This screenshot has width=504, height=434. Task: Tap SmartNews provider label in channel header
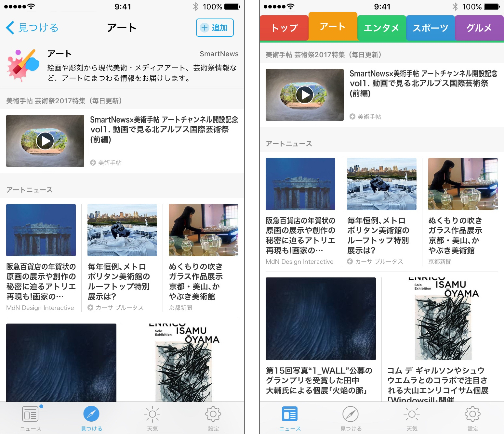click(x=219, y=54)
